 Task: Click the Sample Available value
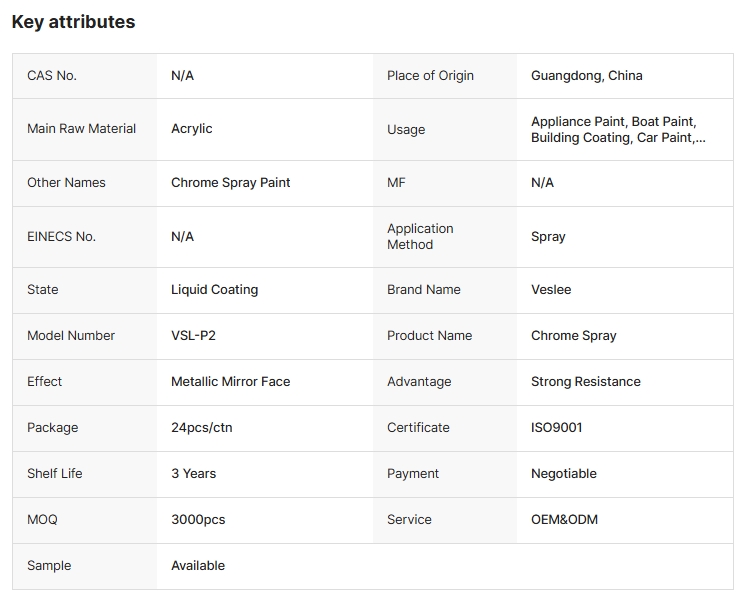198,566
